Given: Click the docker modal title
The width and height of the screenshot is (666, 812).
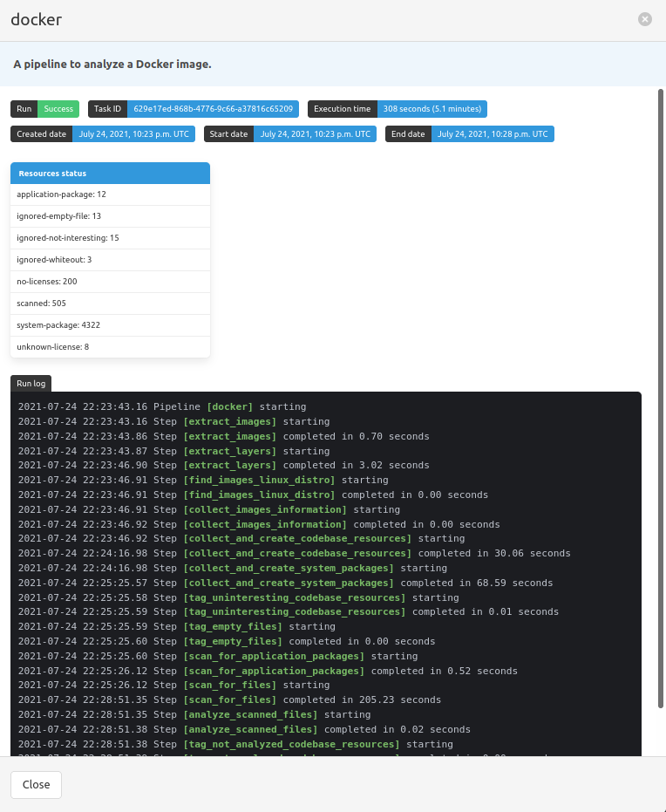Looking at the screenshot, I should 37,20.
